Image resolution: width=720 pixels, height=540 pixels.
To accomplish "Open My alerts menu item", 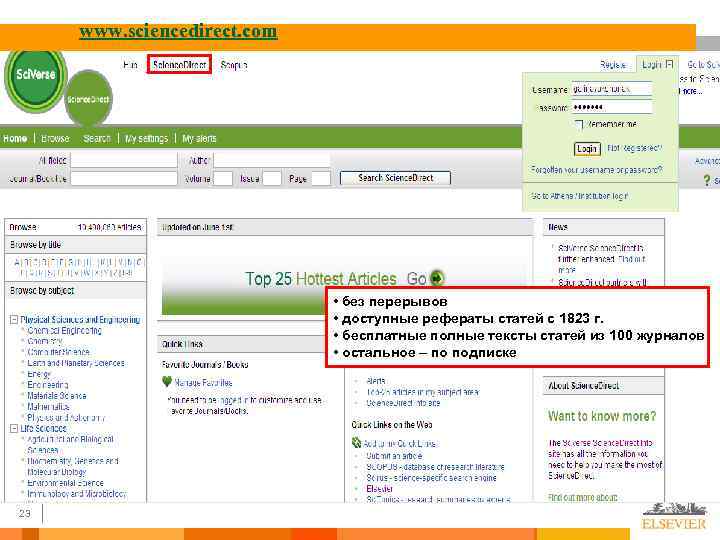I will [199, 138].
